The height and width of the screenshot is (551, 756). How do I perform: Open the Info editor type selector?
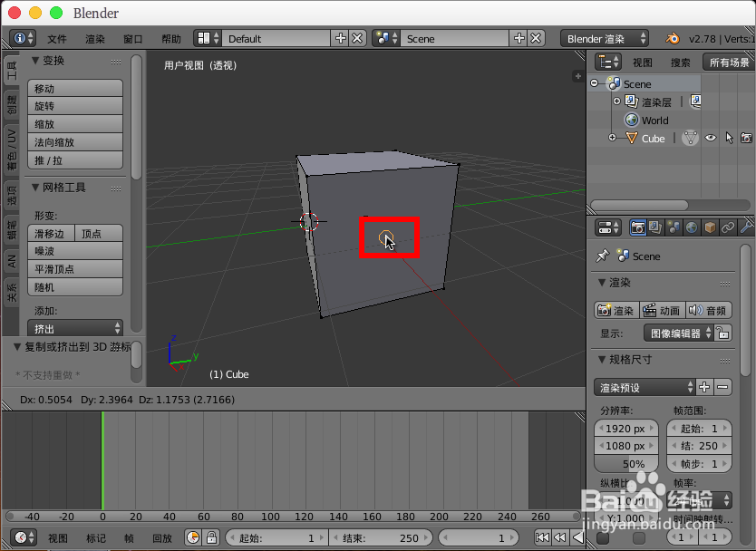pos(22,38)
